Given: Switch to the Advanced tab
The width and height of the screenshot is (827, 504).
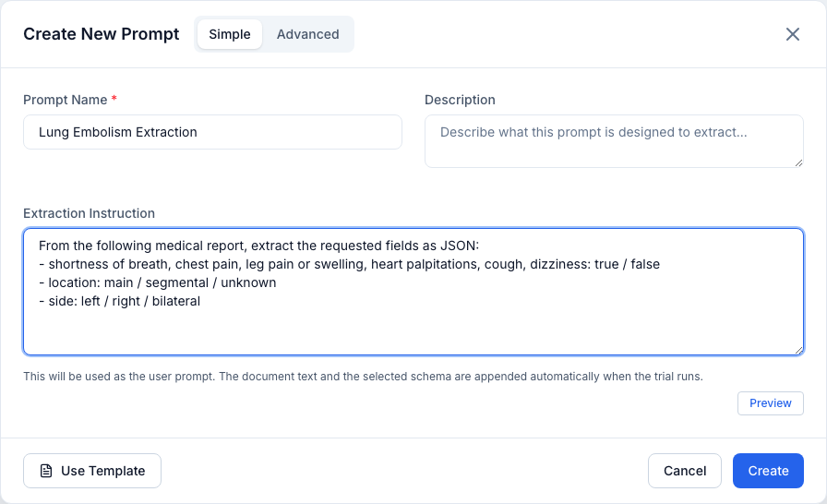Looking at the screenshot, I should [x=308, y=34].
